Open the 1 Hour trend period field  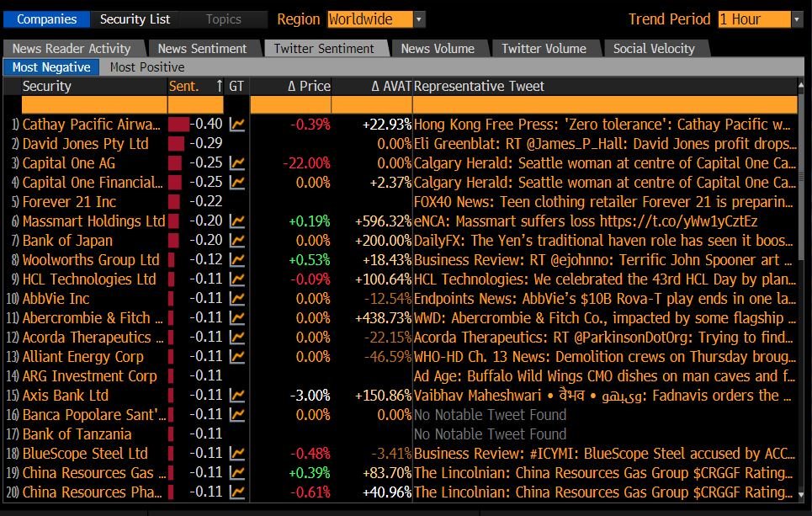click(x=755, y=19)
